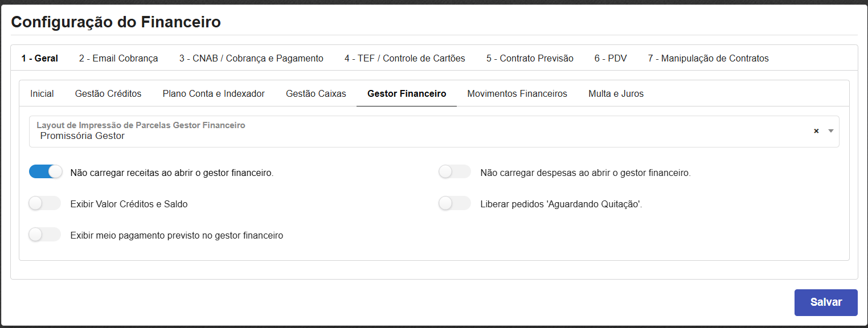868x328 pixels.
Task: Click the Salvar button
Action: (x=826, y=302)
